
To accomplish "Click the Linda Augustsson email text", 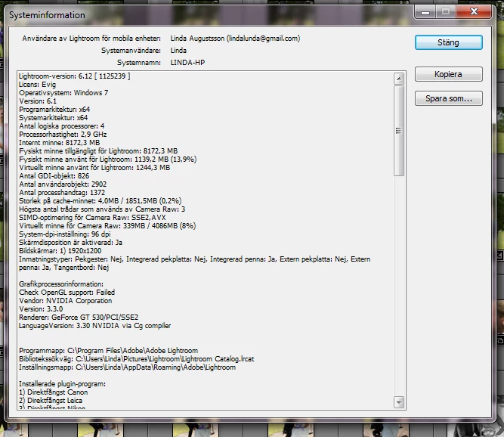I will [x=235, y=39].
